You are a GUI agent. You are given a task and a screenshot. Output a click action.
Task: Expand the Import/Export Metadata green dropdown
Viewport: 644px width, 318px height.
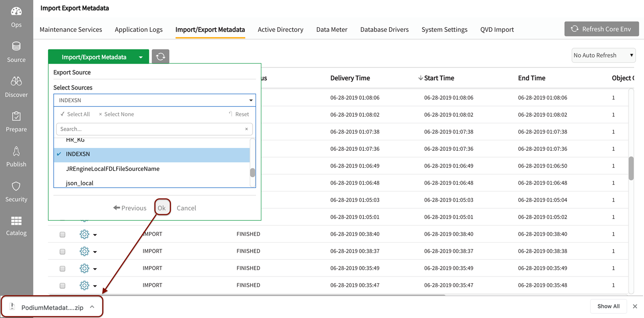click(141, 57)
